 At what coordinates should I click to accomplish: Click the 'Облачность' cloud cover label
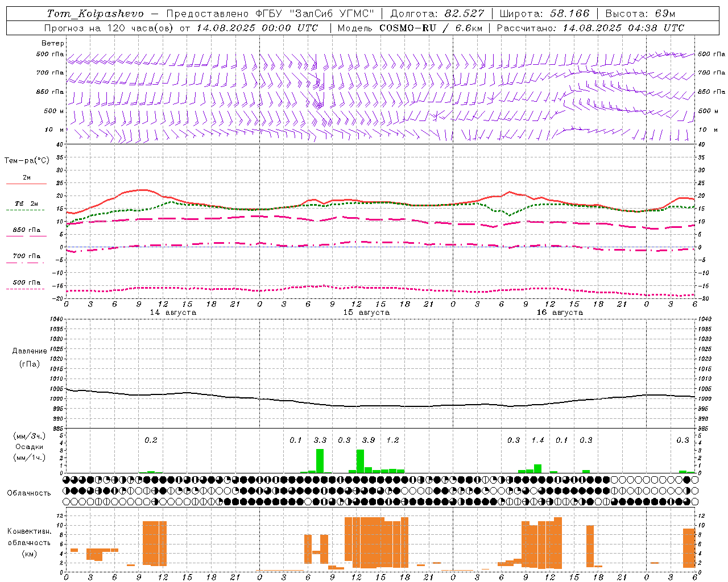(29, 493)
